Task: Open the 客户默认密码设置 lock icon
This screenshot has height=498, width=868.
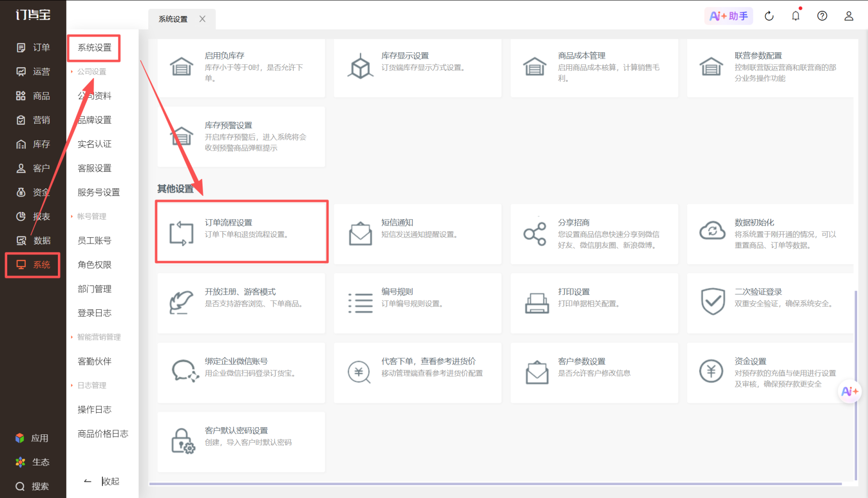Action: point(183,441)
